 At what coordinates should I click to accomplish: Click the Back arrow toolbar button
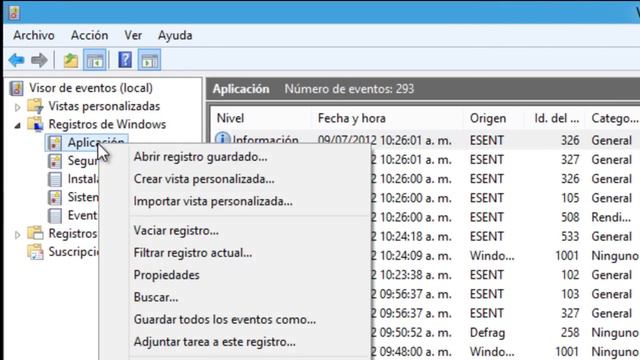click(x=16, y=60)
